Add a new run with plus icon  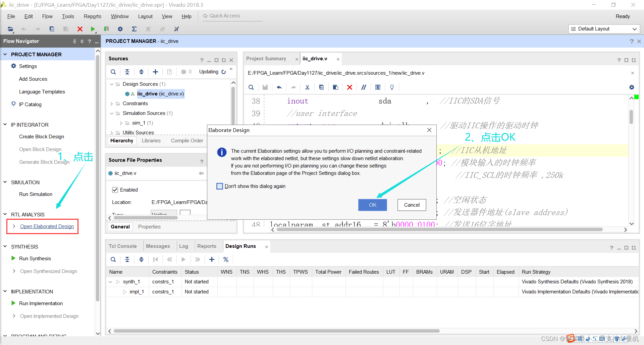[x=212, y=259]
